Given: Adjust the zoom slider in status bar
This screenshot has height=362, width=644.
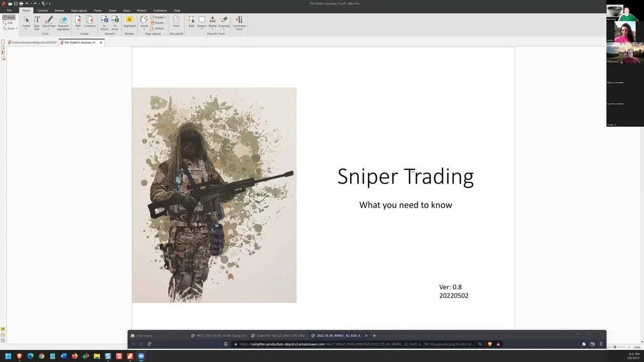Looking at the screenshot, I should [614, 347].
